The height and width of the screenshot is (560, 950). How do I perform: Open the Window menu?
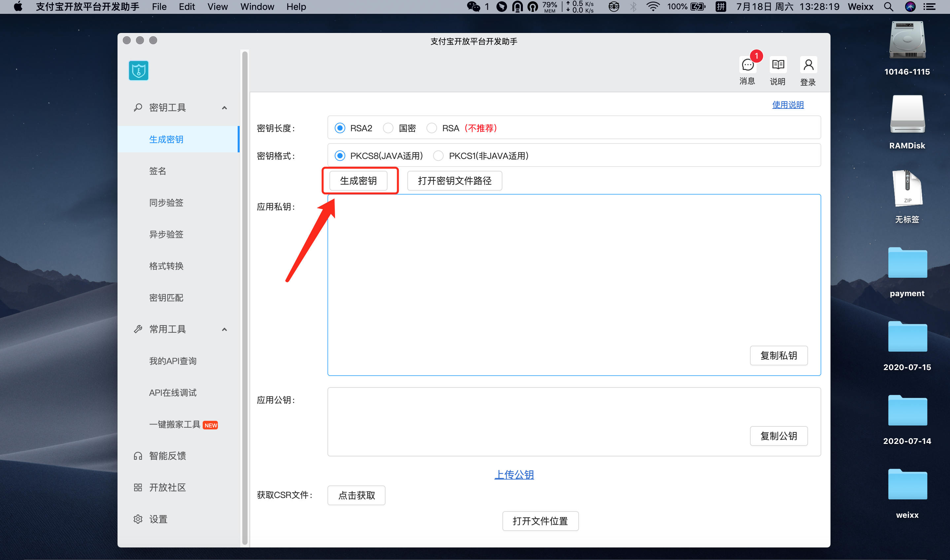point(257,6)
